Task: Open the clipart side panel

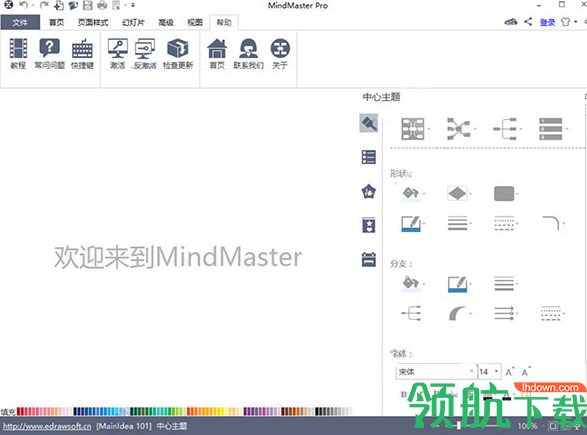Action: [369, 191]
